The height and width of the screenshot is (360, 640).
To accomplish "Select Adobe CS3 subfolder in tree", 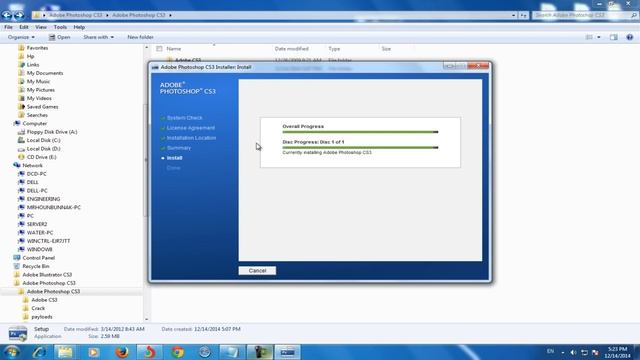I will pyautogui.click(x=44, y=300).
